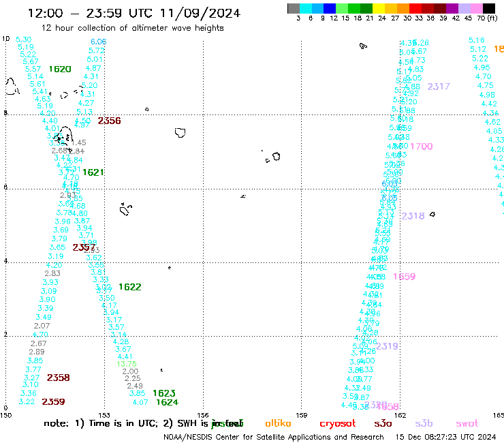504x443 pixels.
Task: Click the '70 (ft)' legend scale label
Action: [x=487, y=18]
